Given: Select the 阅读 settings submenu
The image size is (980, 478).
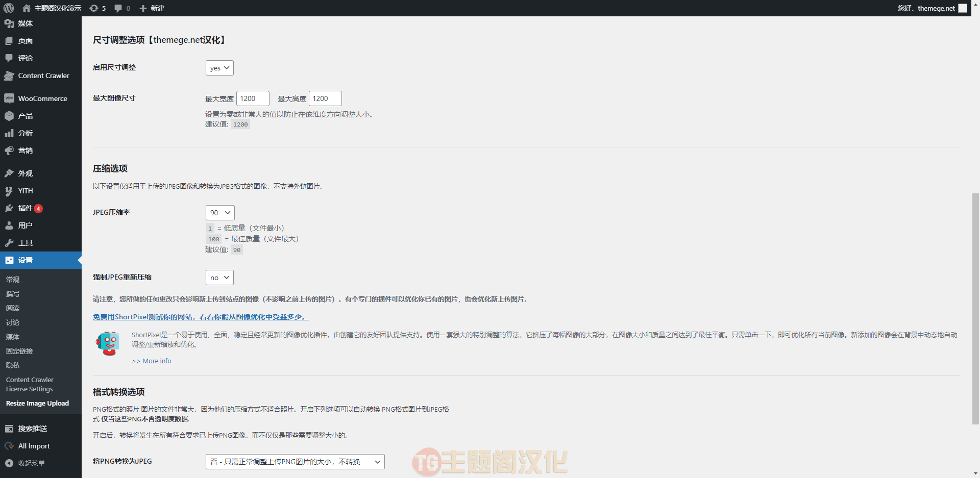Looking at the screenshot, I should [13, 308].
